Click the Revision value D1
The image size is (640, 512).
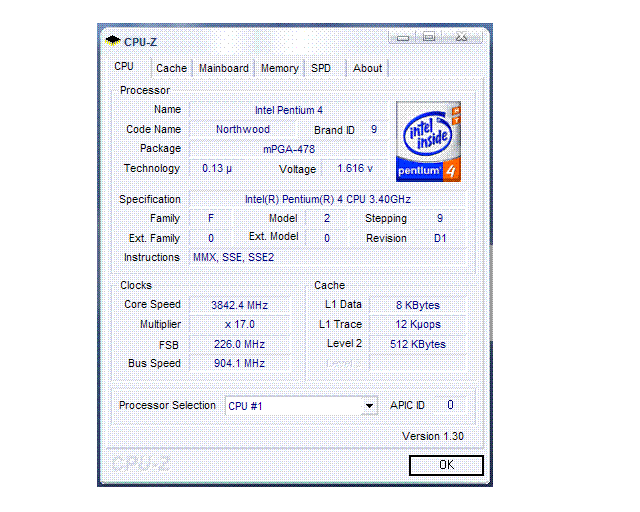coord(440,238)
